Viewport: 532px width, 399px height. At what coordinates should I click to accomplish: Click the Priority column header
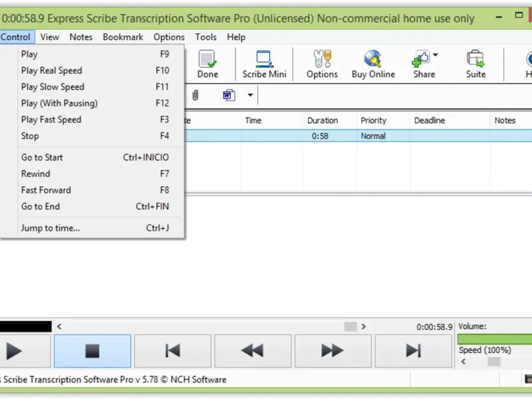pyautogui.click(x=384, y=120)
